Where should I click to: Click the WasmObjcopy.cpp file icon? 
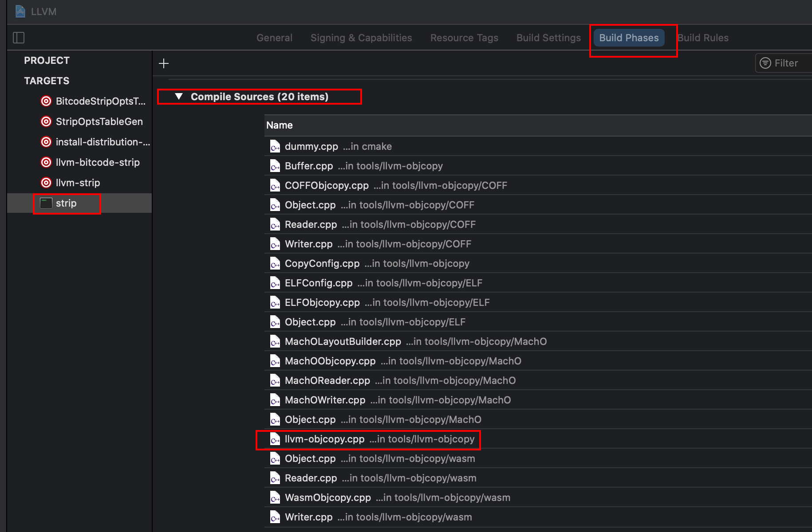275,497
